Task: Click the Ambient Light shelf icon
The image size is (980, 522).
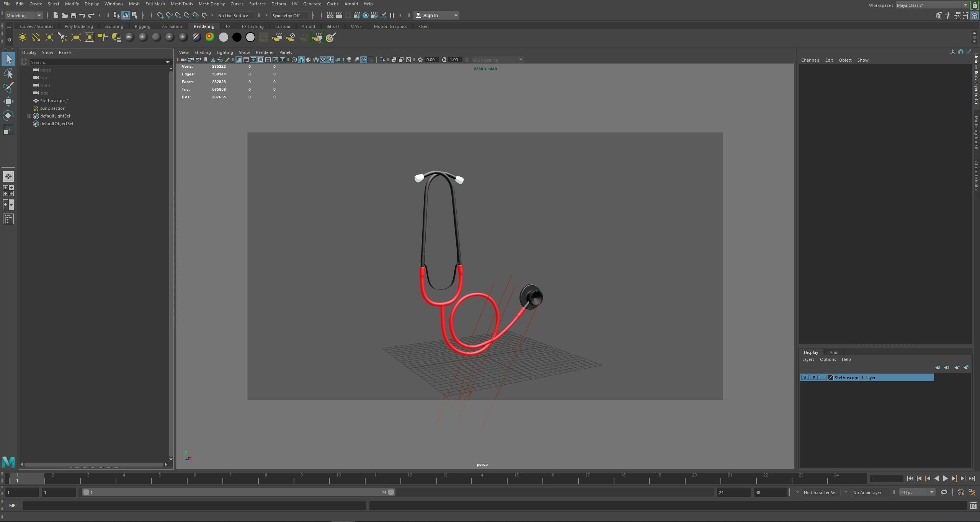Action: point(22,38)
